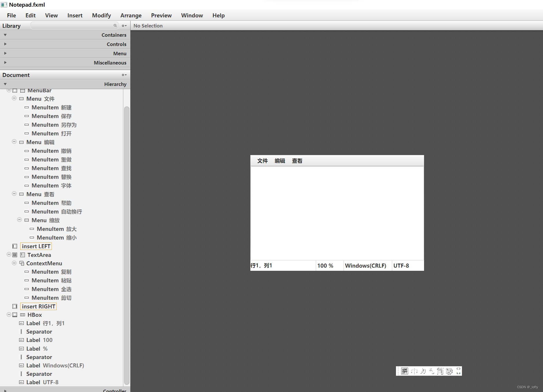The image size is (543, 392).
Task: Open the Library panel gear options menu
Action: coord(124,26)
